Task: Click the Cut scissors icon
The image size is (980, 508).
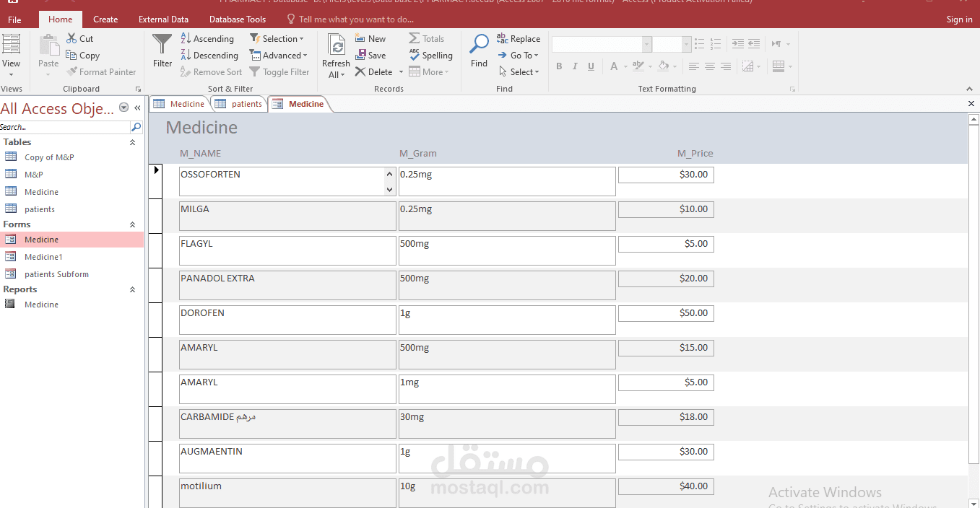Action: [x=72, y=38]
